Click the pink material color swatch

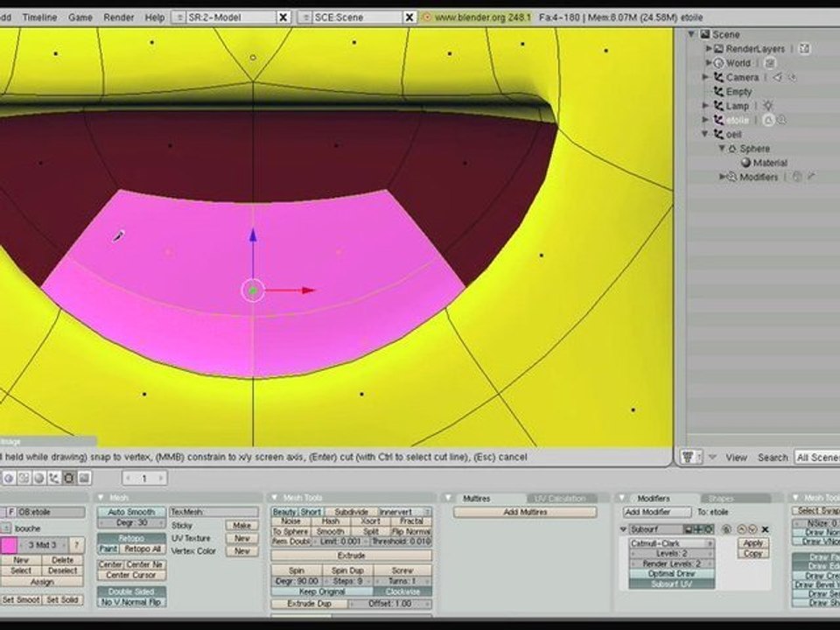point(9,545)
